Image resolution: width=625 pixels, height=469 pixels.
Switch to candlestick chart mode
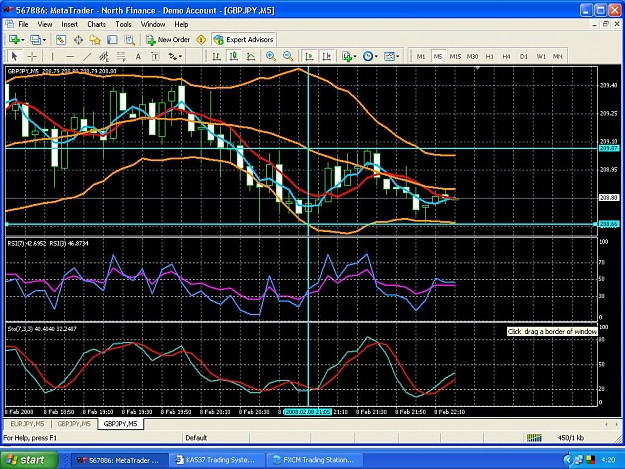click(x=234, y=56)
